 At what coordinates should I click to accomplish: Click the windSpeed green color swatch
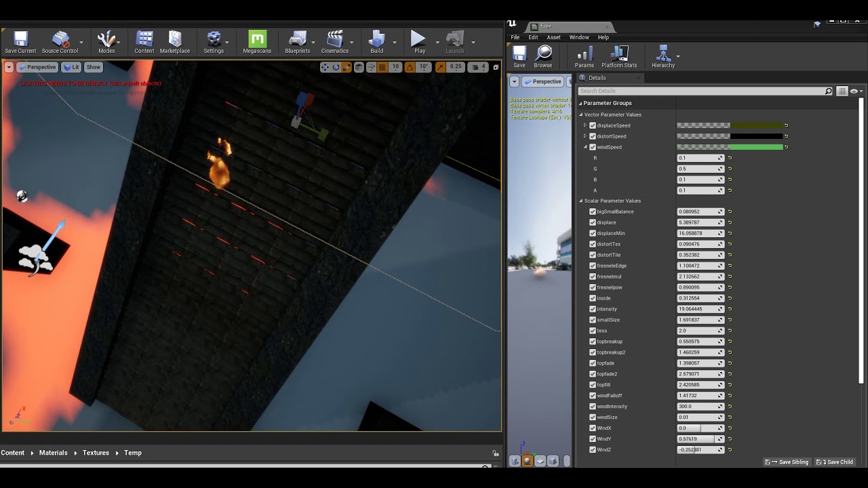[757, 147]
